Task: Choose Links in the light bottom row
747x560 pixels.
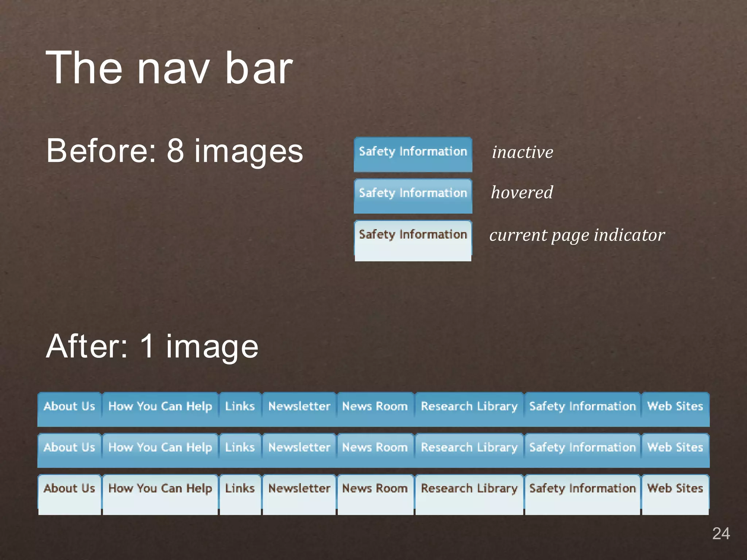Action: pyautogui.click(x=240, y=494)
